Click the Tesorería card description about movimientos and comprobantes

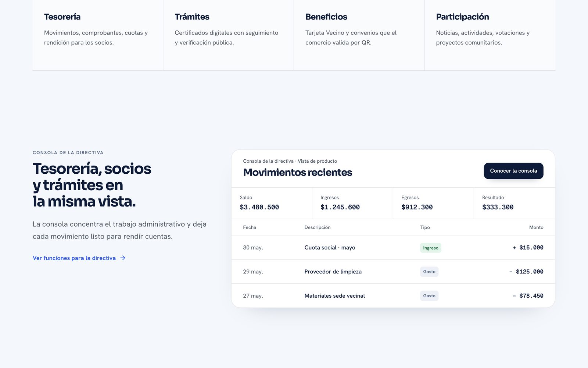tap(96, 38)
